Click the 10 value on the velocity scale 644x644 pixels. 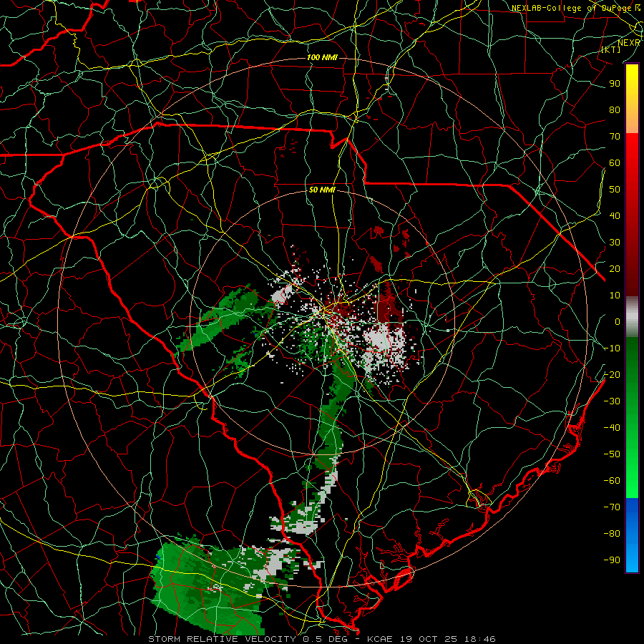[x=615, y=296]
